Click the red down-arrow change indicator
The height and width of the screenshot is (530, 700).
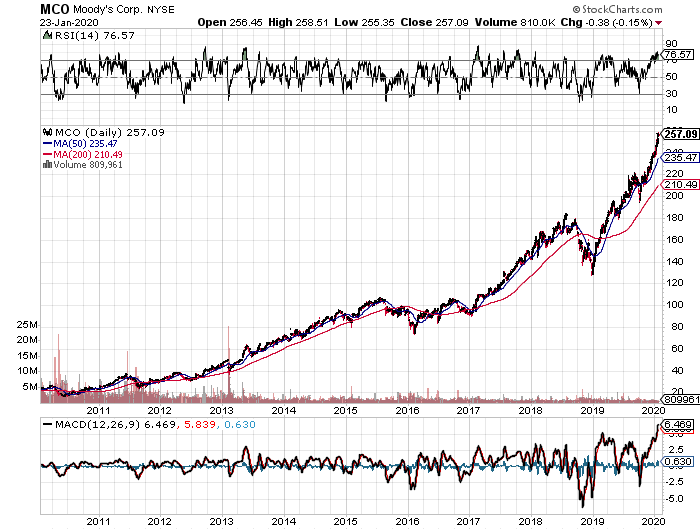[x=658, y=23]
